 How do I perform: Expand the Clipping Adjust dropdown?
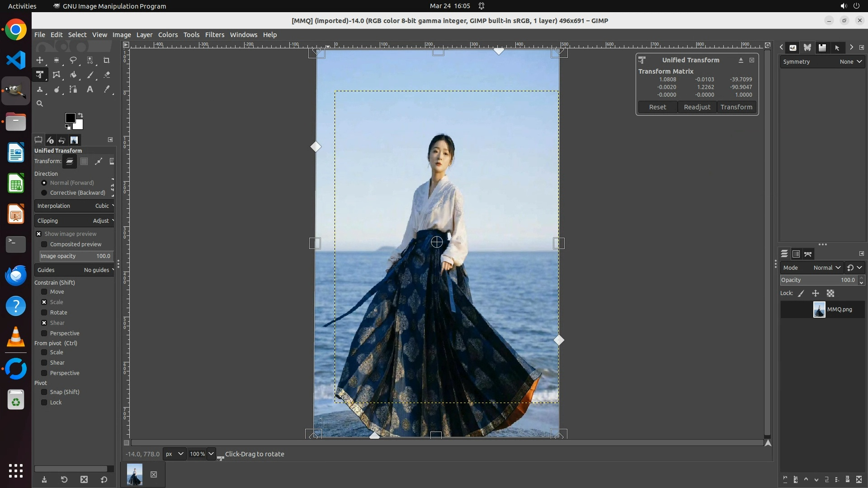click(x=75, y=221)
